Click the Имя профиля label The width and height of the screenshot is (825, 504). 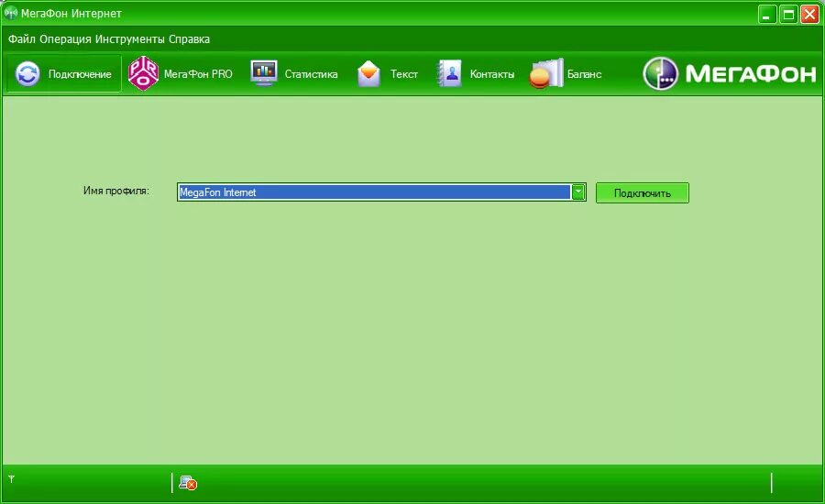coord(116,191)
